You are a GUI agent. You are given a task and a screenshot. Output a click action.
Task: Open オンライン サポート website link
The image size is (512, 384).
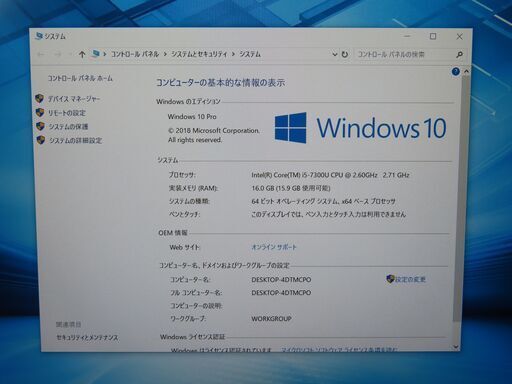(x=274, y=247)
